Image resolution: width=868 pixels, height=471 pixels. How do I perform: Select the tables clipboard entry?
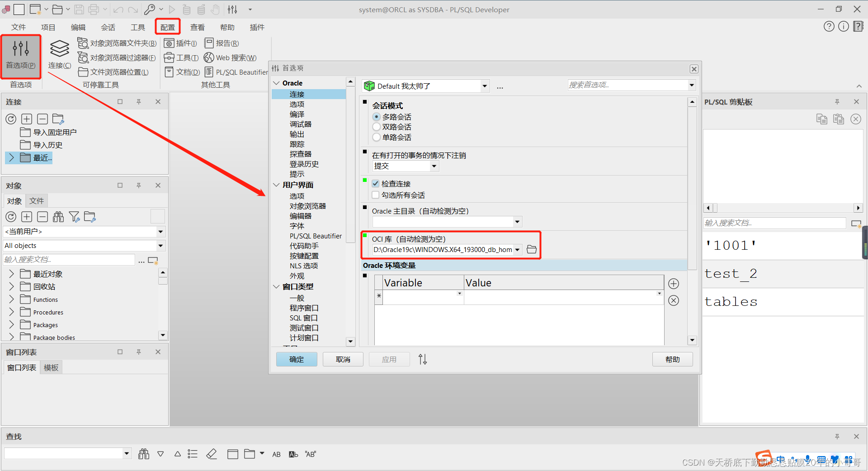[x=783, y=302]
